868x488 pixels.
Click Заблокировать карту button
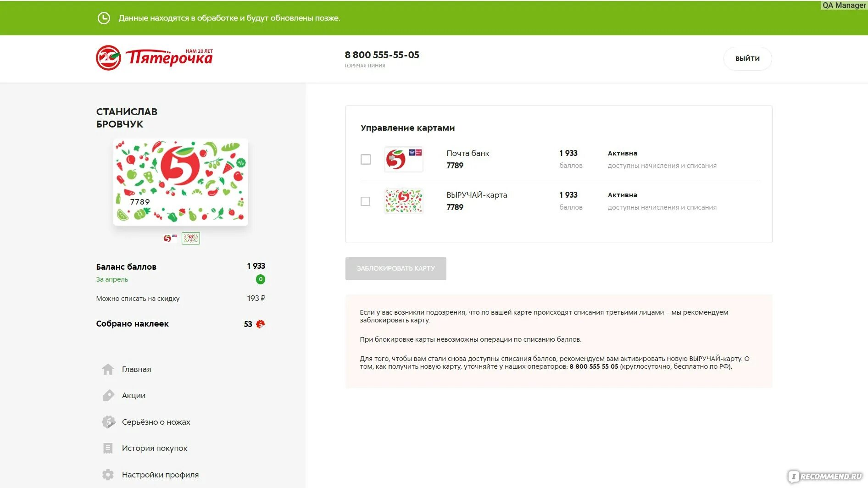396,268
